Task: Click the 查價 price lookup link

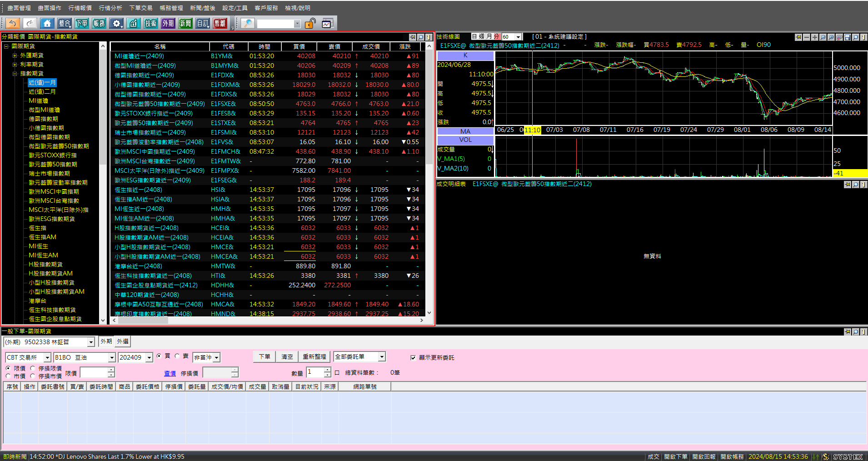Action: pyautogui.click(x=170, y=373)
